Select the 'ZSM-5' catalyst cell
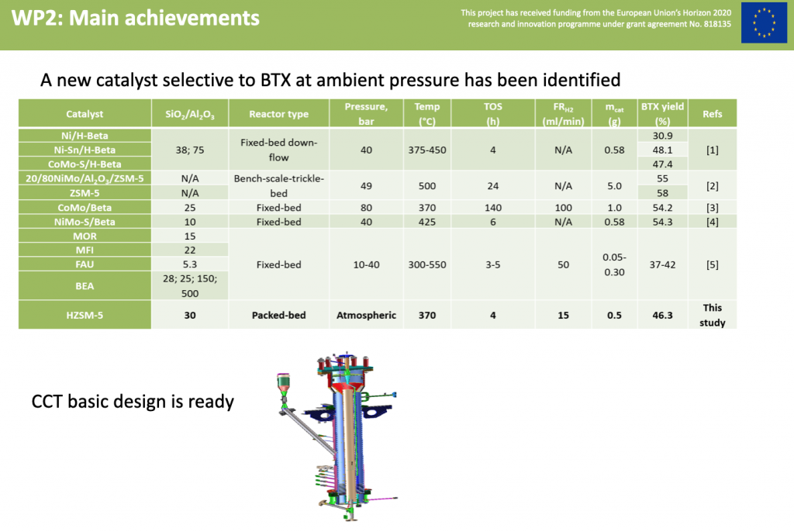 pos(85,192)
